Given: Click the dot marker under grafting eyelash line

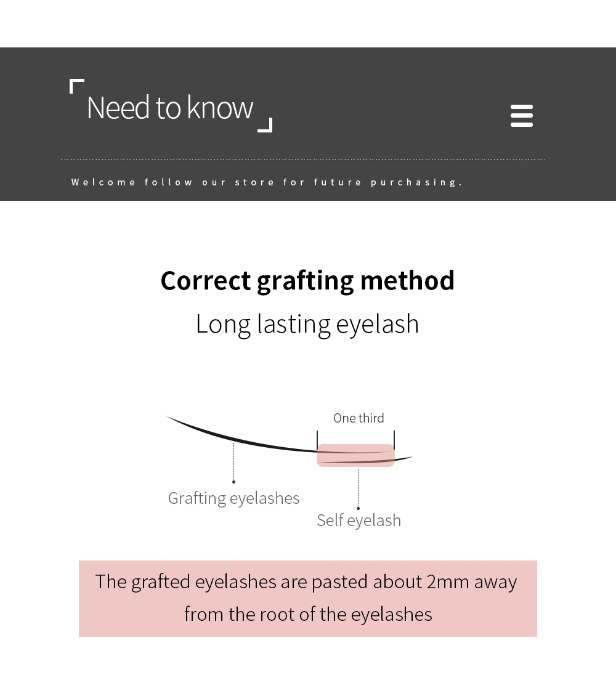Looking at the screenshot, I should coord(234,482).
